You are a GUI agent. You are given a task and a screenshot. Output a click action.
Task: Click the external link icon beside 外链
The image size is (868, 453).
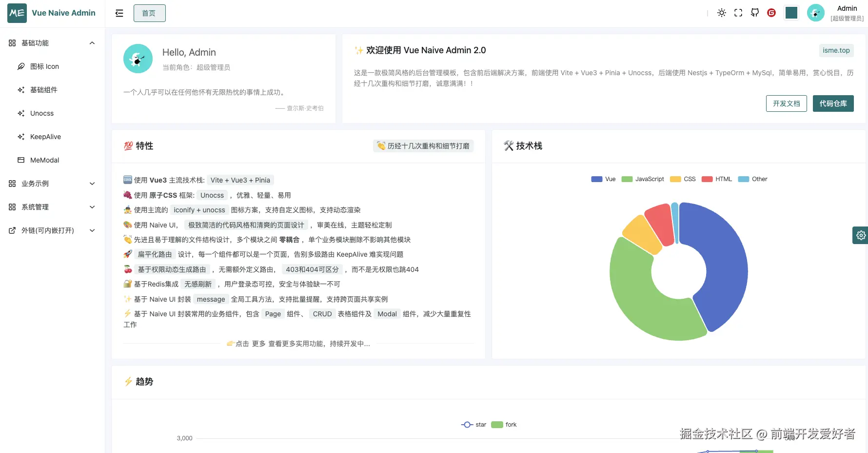pyautogui.click(x=12, y=230)
